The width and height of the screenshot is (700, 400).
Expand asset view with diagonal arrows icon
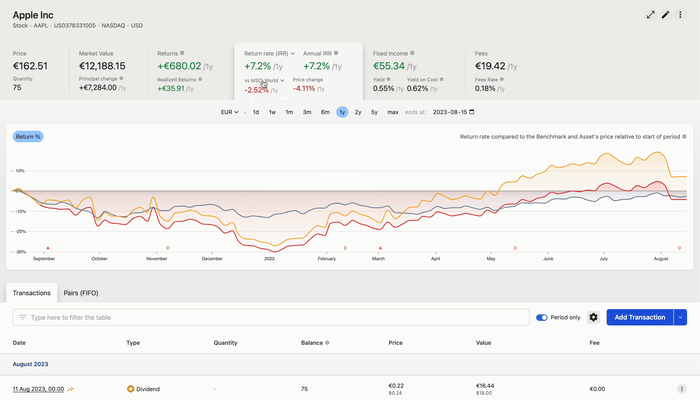point(650,15)
